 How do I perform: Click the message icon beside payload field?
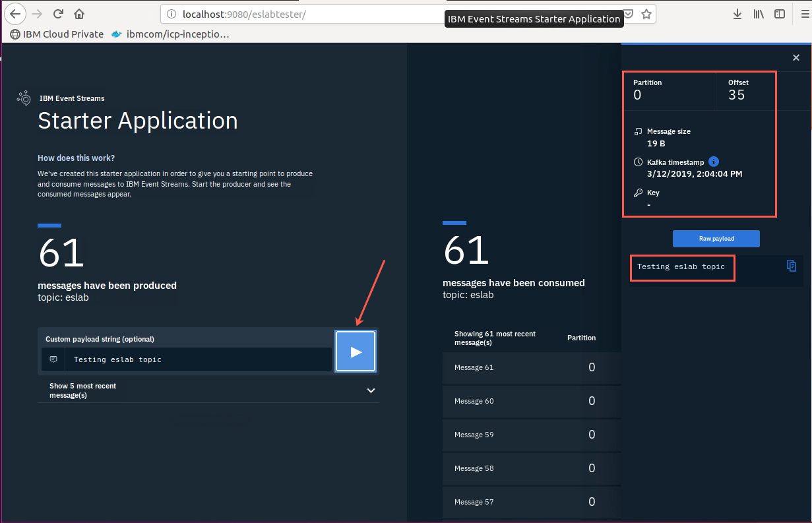53,359
